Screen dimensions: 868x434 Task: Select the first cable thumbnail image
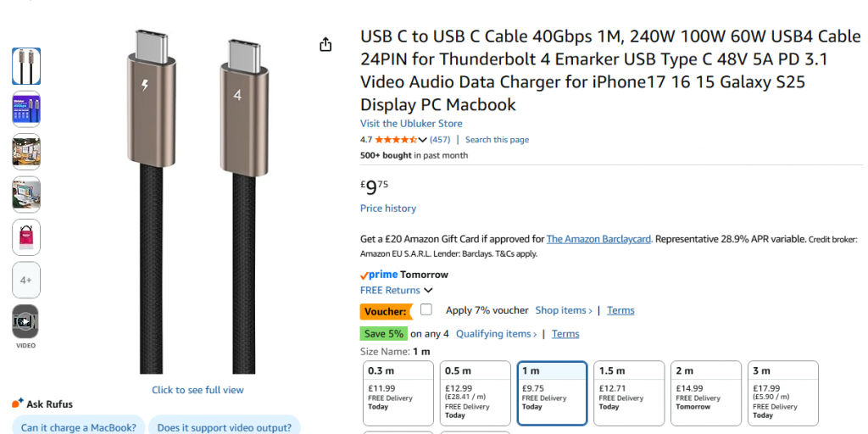(x=26, y=66)
